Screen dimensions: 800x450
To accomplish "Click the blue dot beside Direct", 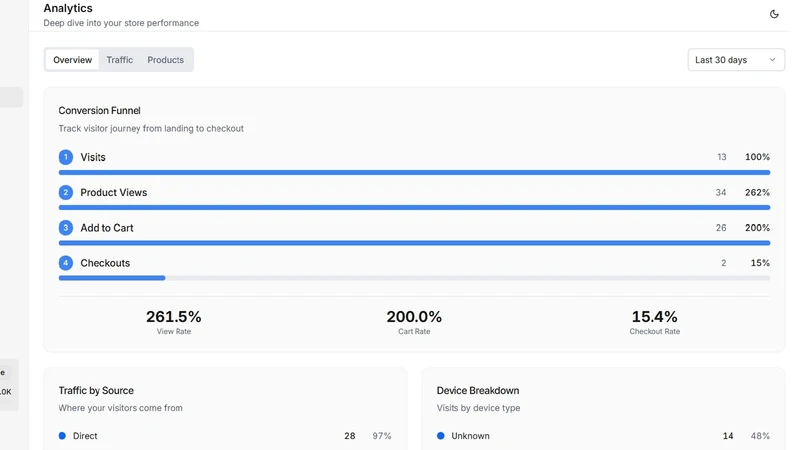I will click(62, 436).
